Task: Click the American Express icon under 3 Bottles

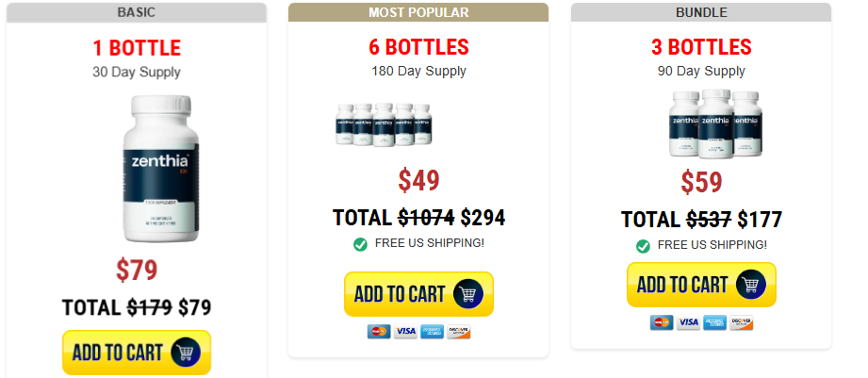Action: click(714, 323)
